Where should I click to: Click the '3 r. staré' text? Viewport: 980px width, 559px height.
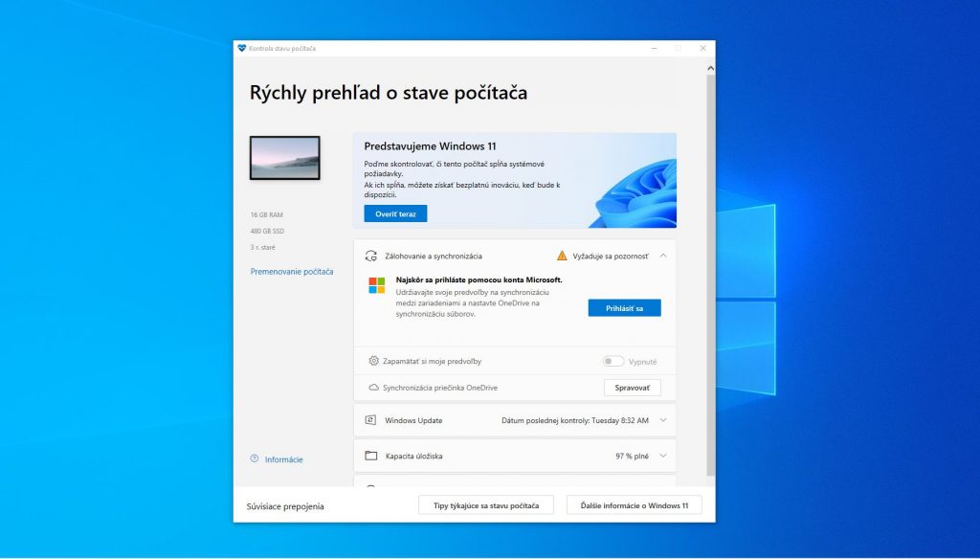[x=262, y=247]
